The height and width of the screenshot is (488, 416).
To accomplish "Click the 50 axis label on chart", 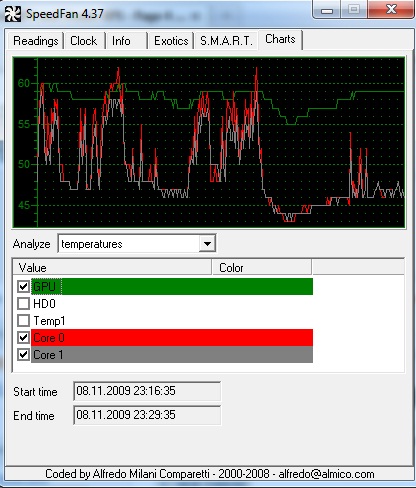I will click(24, 164).
